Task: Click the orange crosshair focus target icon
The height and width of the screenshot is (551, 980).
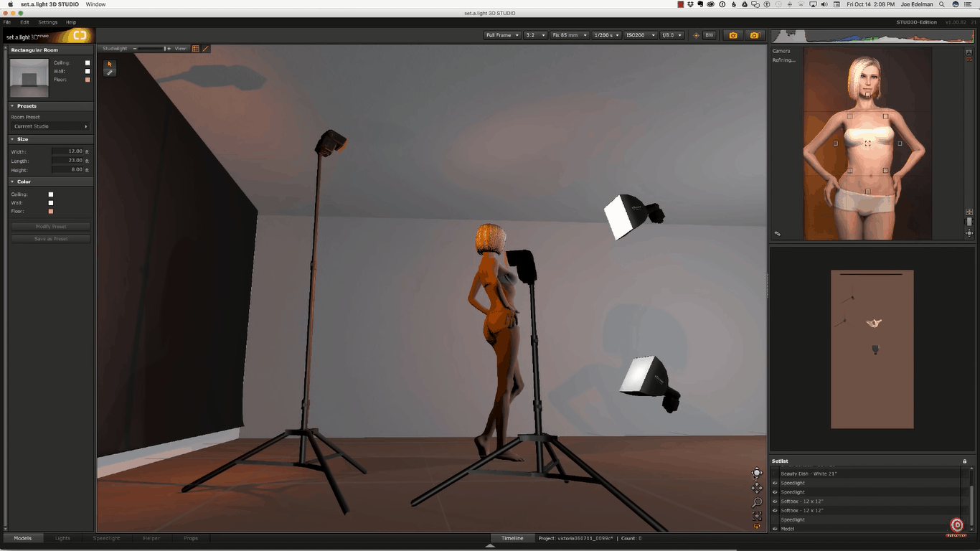Action: 695,35
